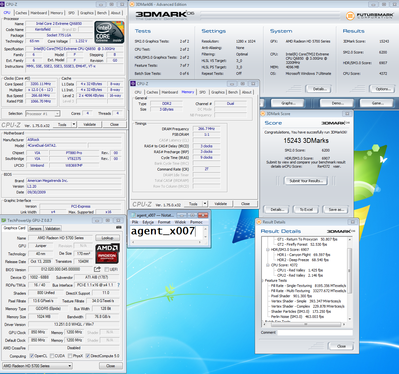
Task: Click the Futuremark logo in 3DMark06
Action: click(x=370, y=15)
